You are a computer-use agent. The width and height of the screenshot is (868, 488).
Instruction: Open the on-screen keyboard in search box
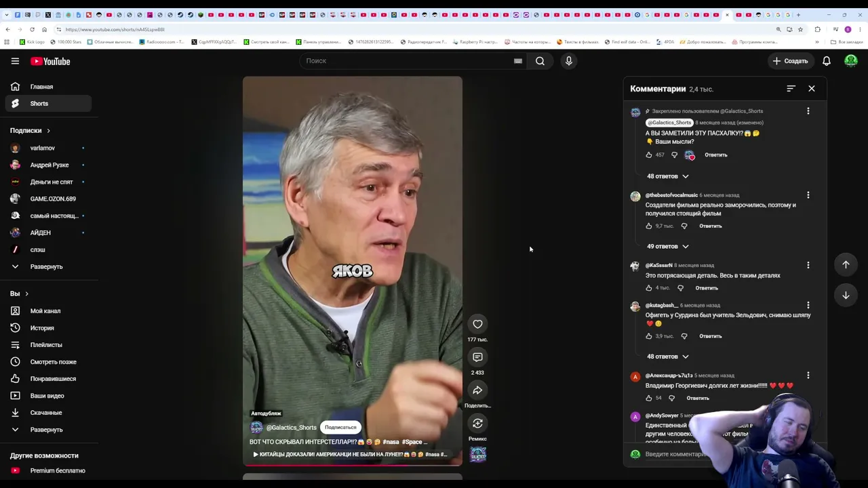pos(518,61)
